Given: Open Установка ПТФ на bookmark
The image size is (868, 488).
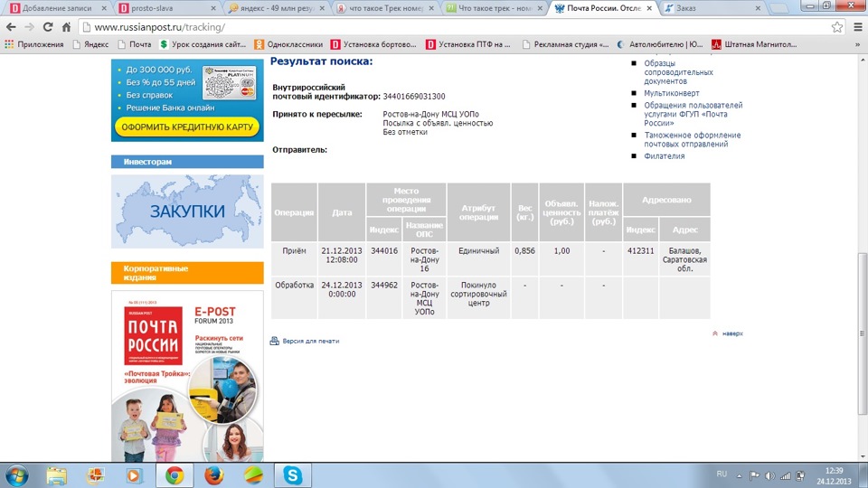Looking at the screenshot, I should 468,44.
